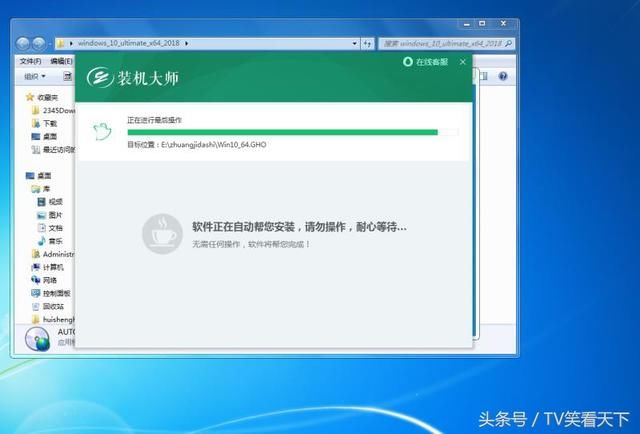Open 控制面板 in sidebar
Screen dimensions: 640x434
pos(51,293)
